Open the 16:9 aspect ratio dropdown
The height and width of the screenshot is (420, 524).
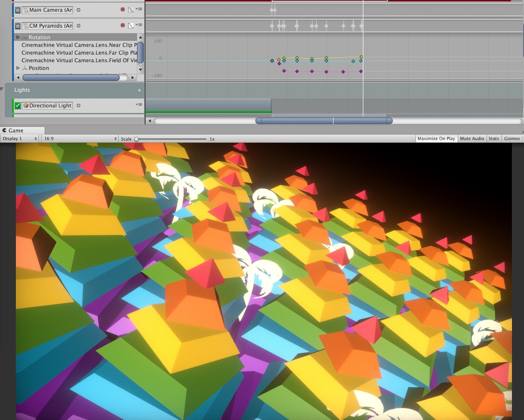coord(80,138)
